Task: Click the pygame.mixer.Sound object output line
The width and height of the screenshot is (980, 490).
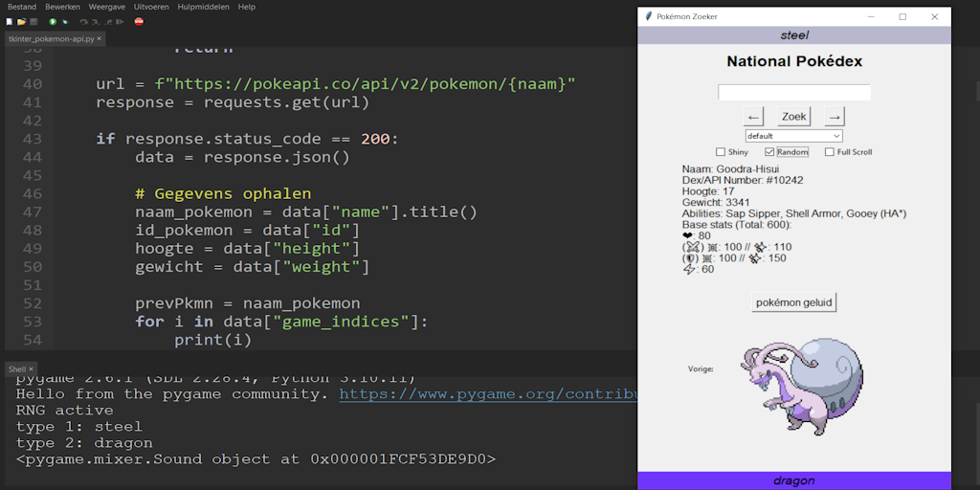Action: [256, 459]
